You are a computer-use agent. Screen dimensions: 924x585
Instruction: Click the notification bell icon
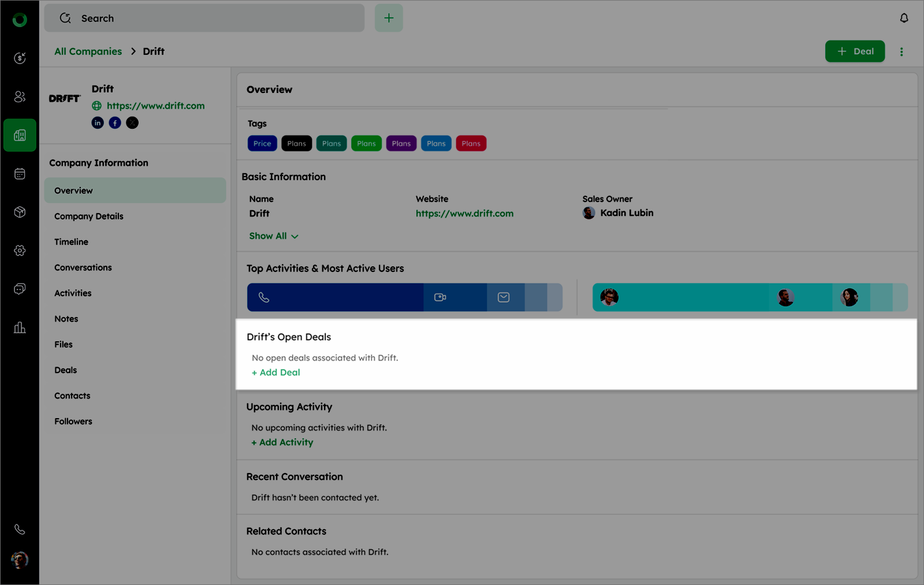point(904,18)
